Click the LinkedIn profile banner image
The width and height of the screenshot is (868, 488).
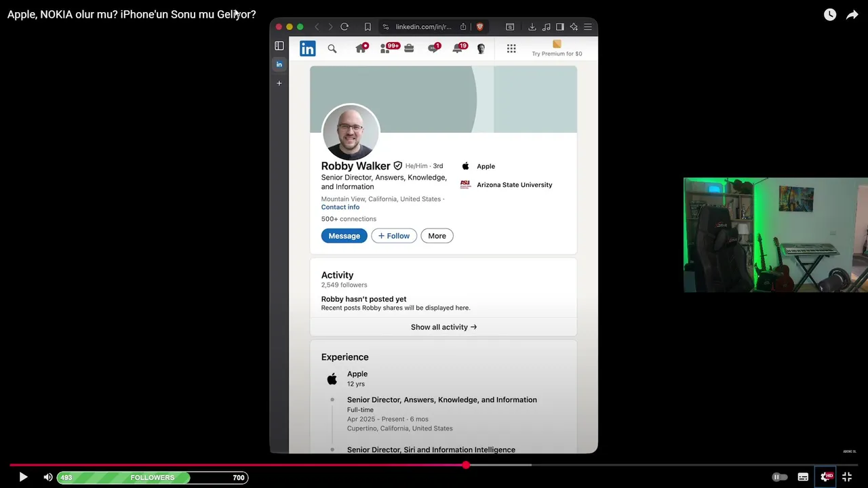coord(443,99)
